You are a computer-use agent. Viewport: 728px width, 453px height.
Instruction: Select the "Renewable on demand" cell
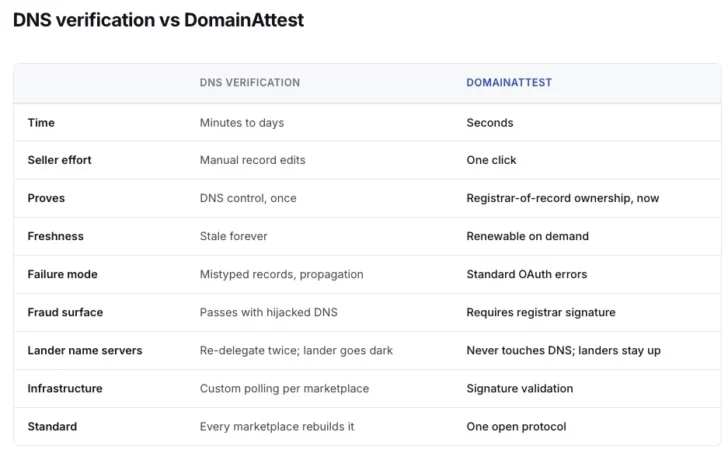pyautogui.click(x=527, y=236)
